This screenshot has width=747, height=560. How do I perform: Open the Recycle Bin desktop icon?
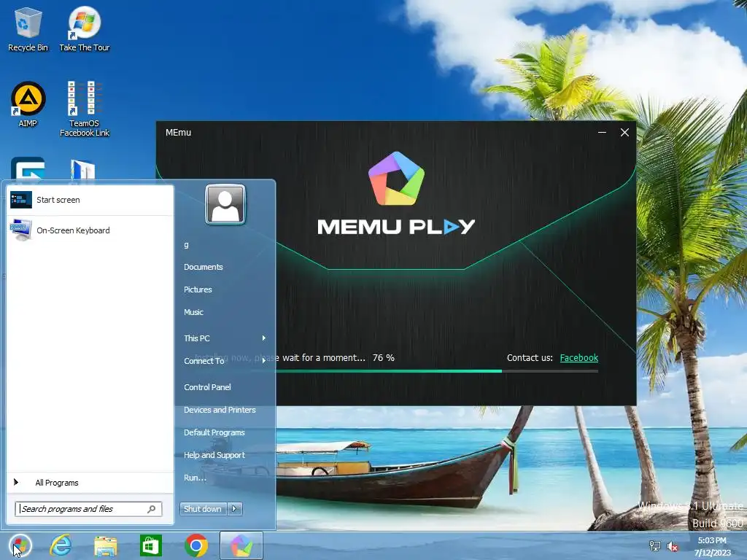coord(28,28)
